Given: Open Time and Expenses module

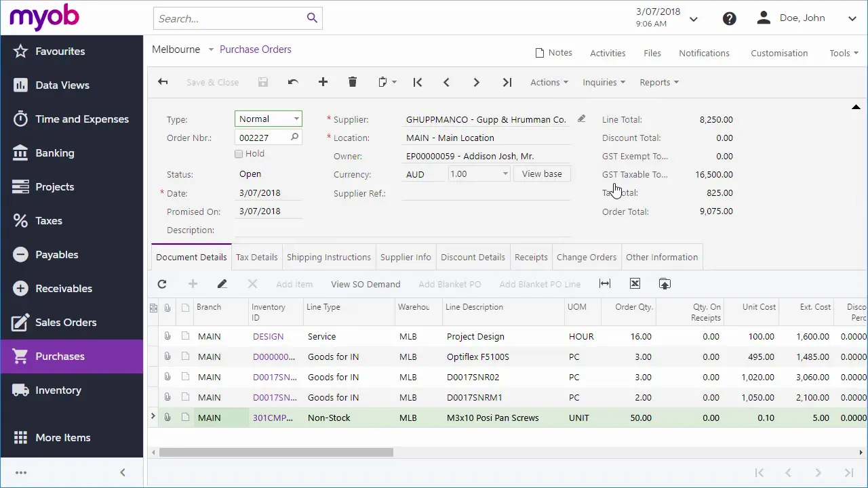Looking at the screenshot, I should pyautogui.click(x=72, y=119).
